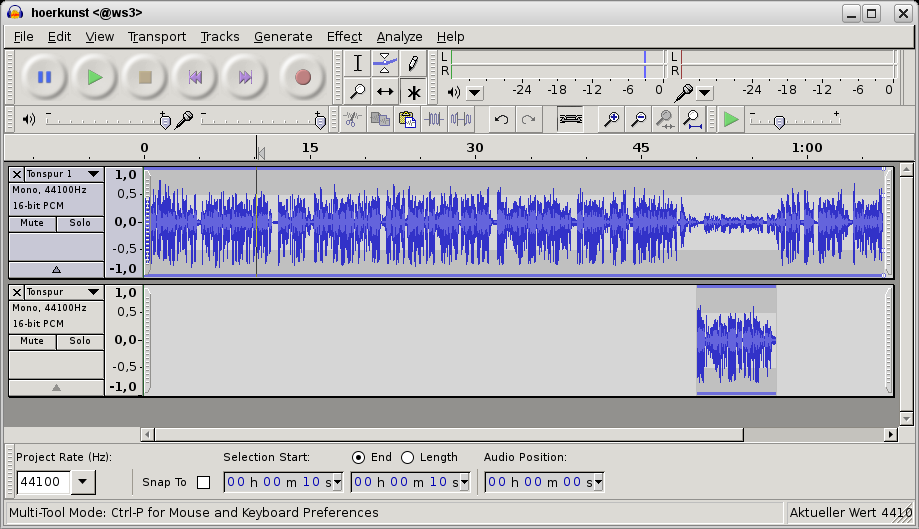The image size is (919, 529).
Task: Collapse the Tonspur 1 track
Action: click(56, 269)
